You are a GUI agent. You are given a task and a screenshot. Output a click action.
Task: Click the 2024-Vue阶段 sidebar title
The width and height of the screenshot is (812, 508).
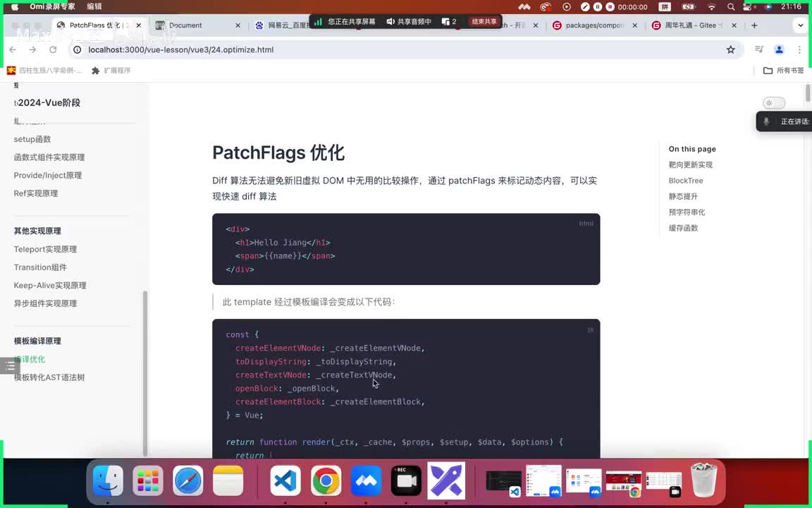tap(48, 102)
